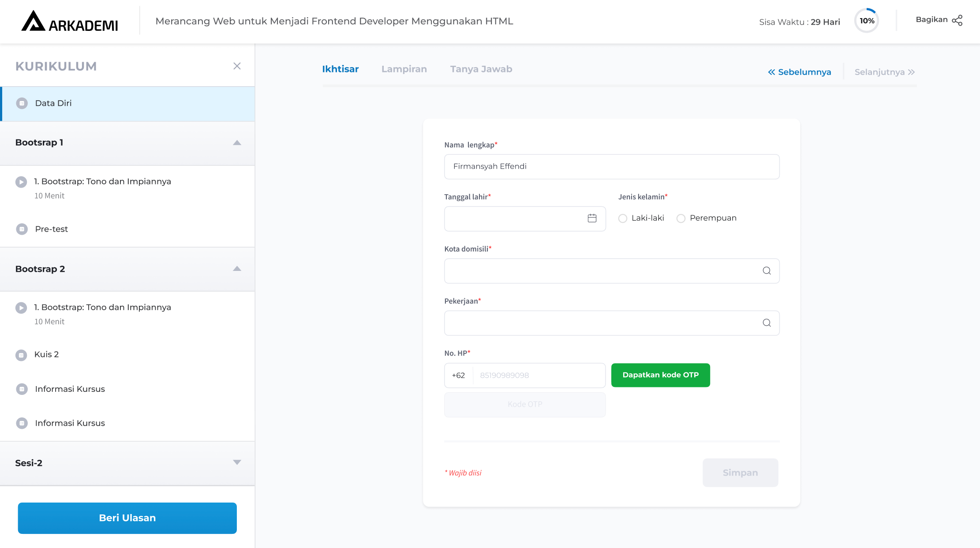Screen dimensions: 980x548
Task: Collapse the Bootsrap 2 section
Action: point(237,269)
